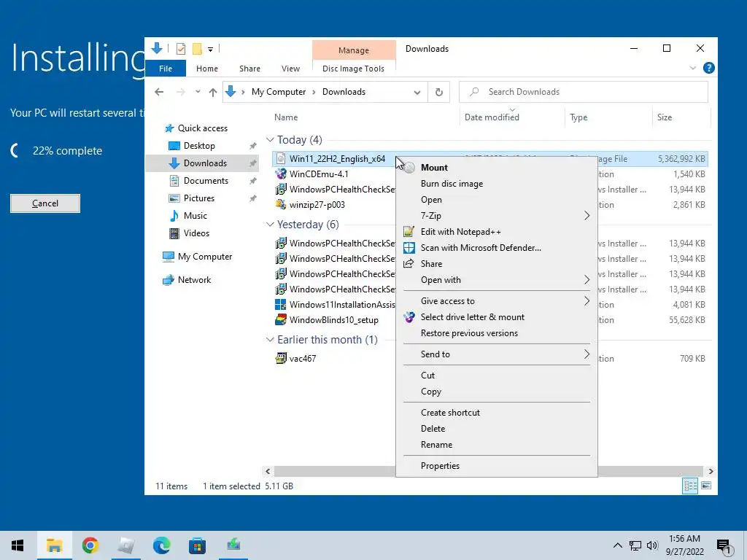The image size is (747, 560).
Task: Click the Microsoft Defender shield icon
Action: tap(409, 248)
